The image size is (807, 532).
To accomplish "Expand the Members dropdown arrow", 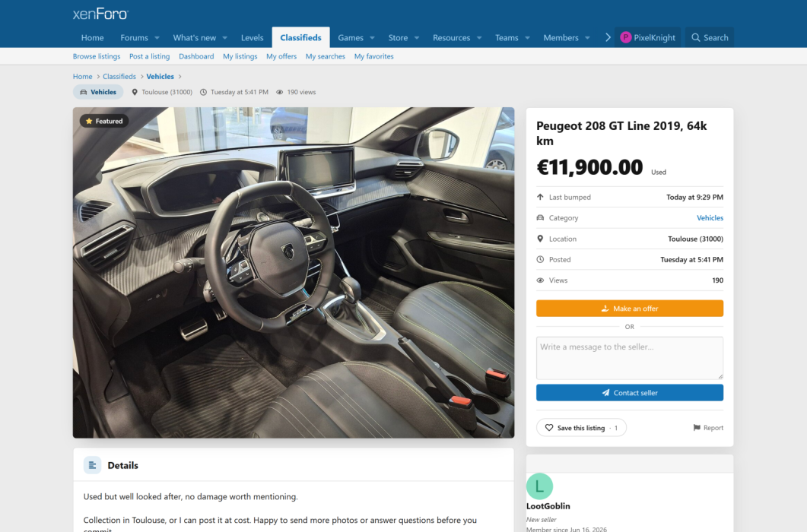I will (588, 38).
